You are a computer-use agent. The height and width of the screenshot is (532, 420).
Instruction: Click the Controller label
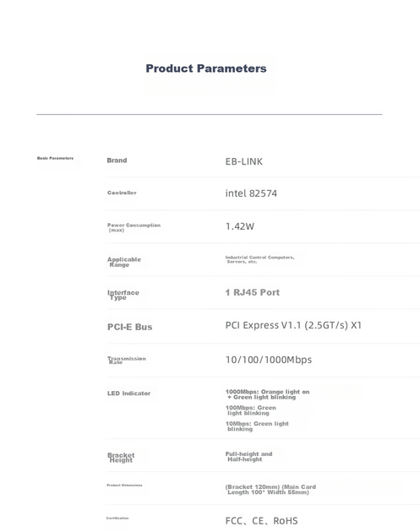click(122, 193)
